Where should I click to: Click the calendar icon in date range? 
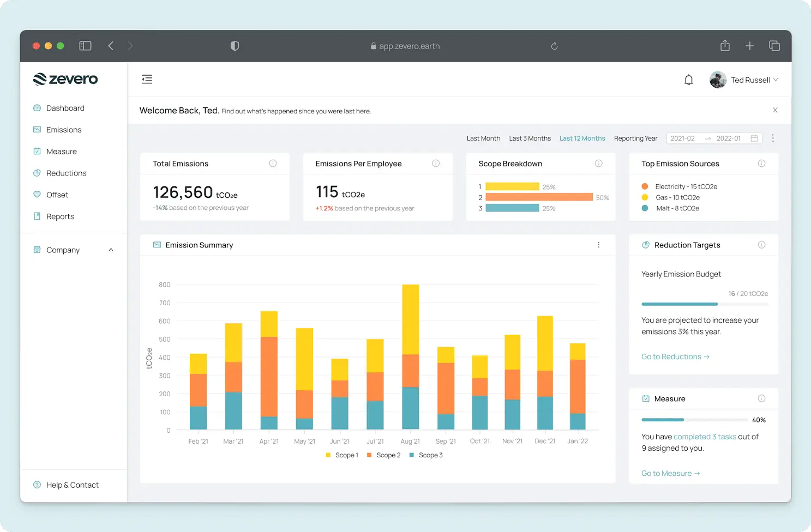click(754, 138)
